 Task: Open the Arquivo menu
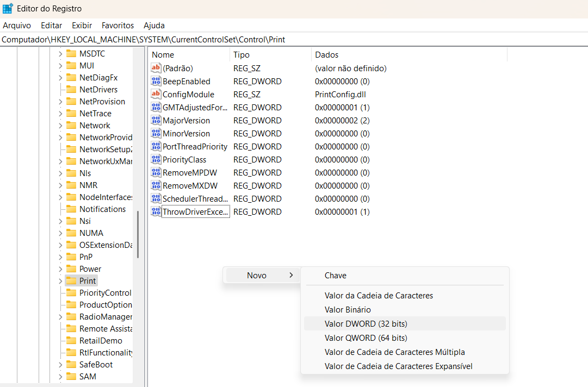pos(17,26)
